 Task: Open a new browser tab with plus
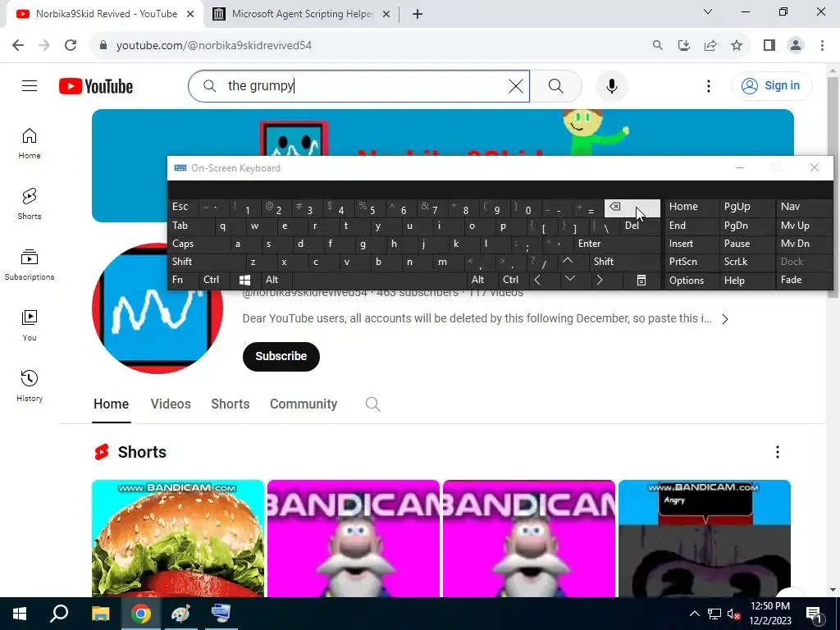coord(418,14)
